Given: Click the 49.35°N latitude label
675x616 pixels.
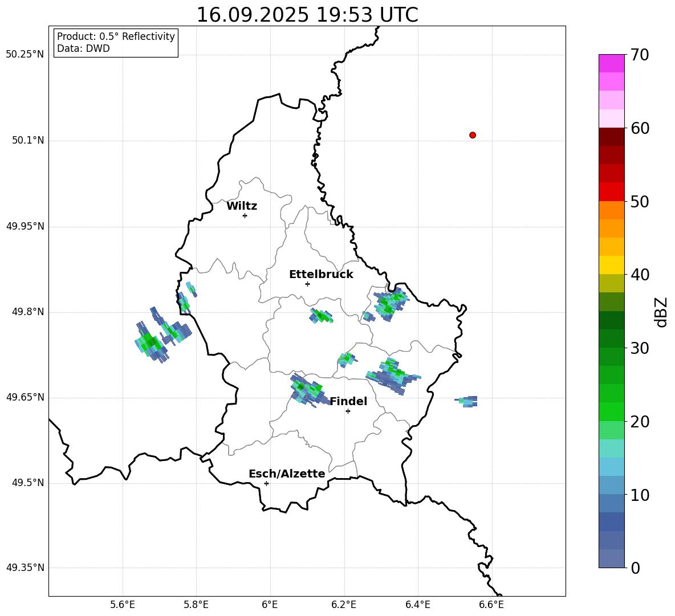Looking at the screenshot, I should 25,568.
